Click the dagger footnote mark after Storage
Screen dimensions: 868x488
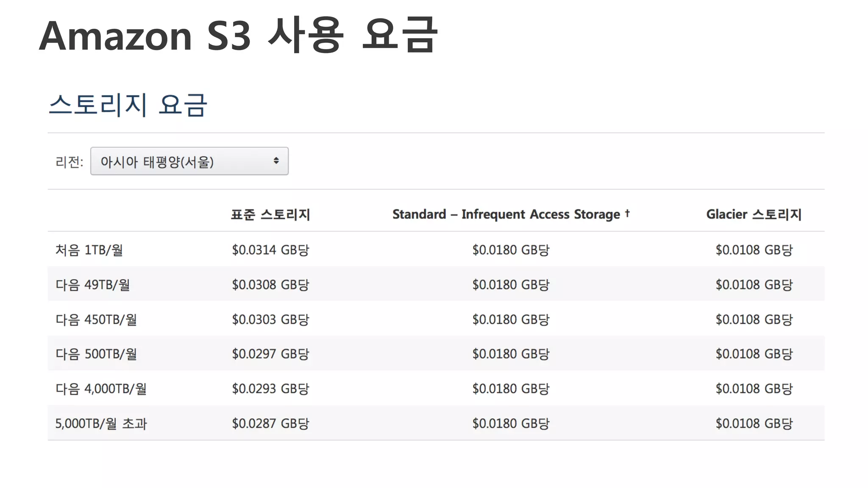click(627, 213)
